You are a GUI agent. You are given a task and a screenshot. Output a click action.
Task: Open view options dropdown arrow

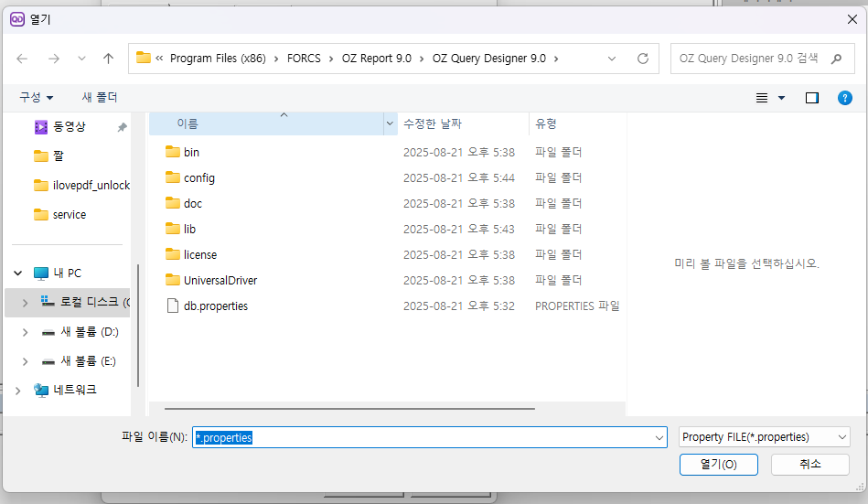point(782,98)
